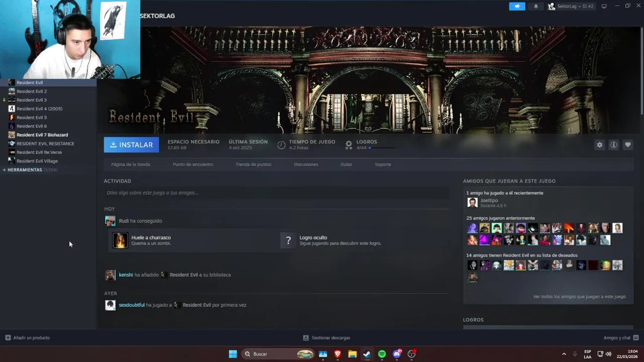Open Guías tab
Viewport: 644px width, 362px height.
346,164
